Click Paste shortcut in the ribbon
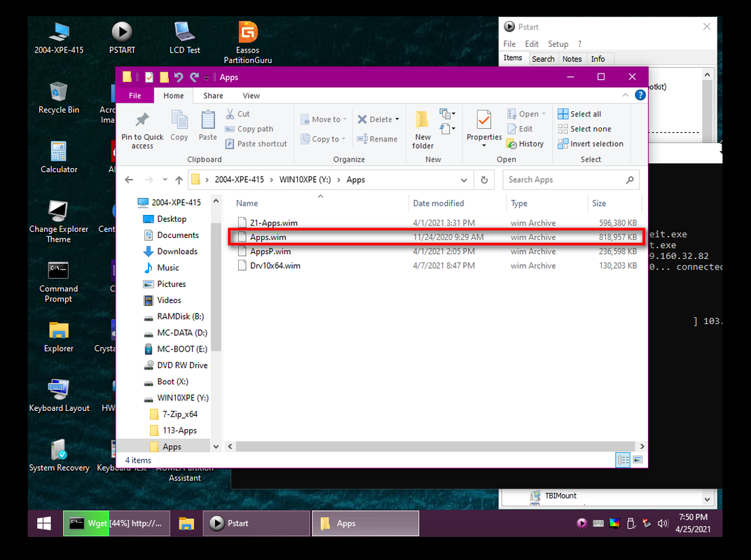Screen dimensions: 751x560 point(256,143)
